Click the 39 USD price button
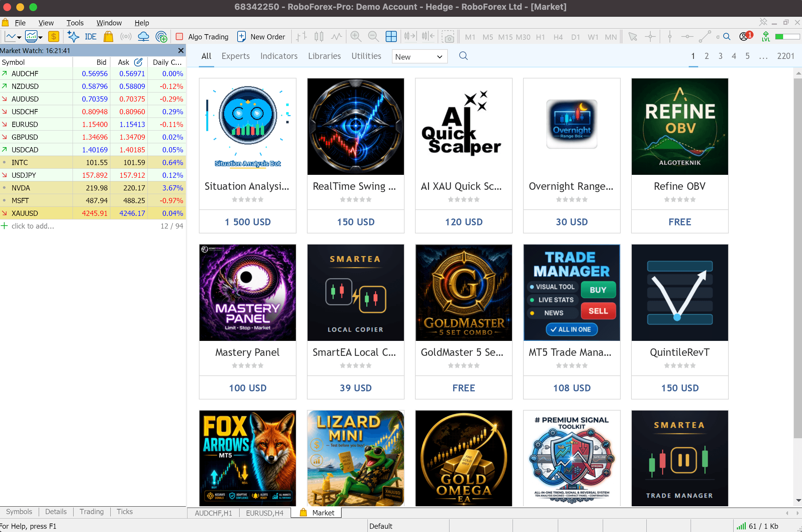 pos(356,388)
